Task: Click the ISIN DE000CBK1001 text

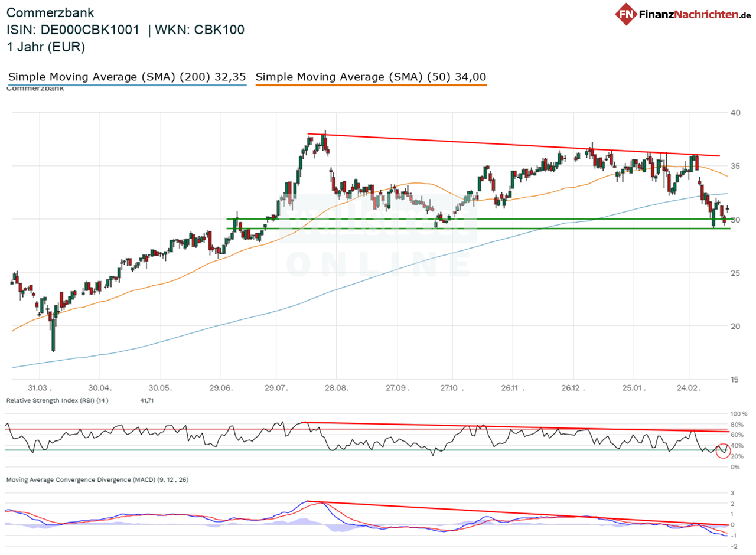Action: point(73,30)
